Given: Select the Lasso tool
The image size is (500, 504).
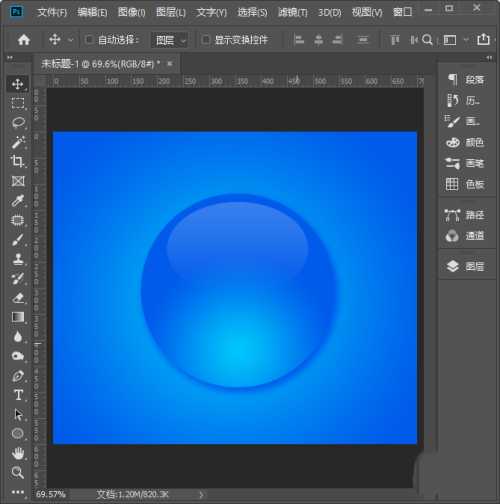Looking at the screenshot, I should click(x=18, y=123).
